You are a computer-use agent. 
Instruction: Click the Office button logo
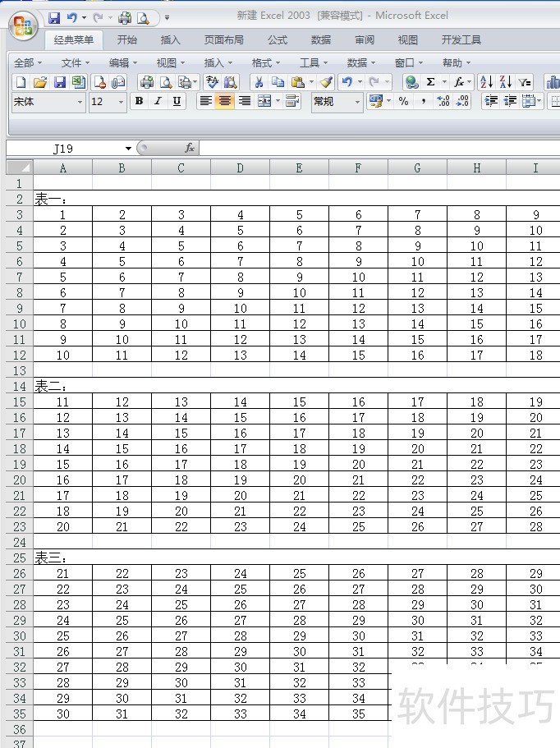tap(23, 25)
